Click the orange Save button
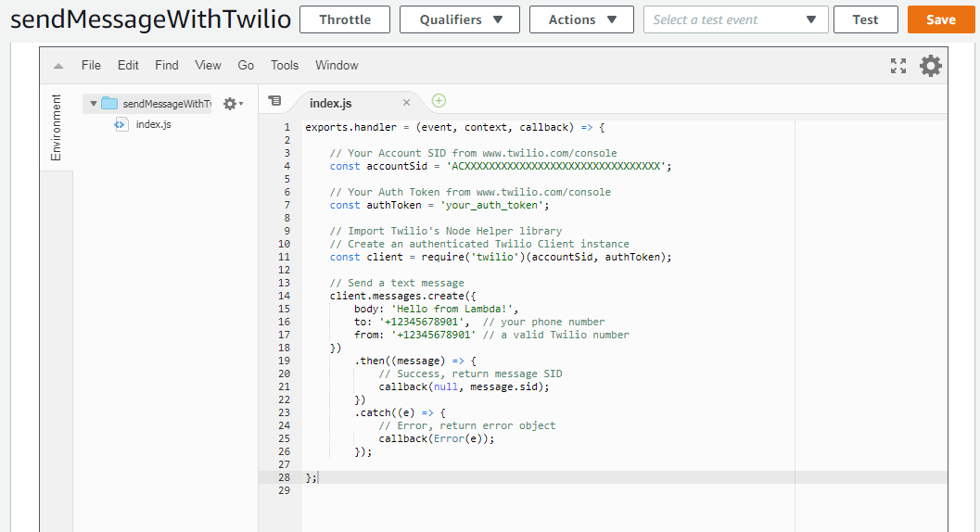 click(x=941, y=19)
